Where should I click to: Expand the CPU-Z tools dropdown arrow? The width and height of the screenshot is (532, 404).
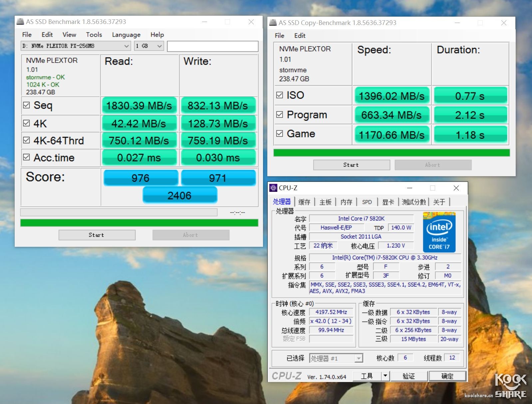(x=385, y=376)
